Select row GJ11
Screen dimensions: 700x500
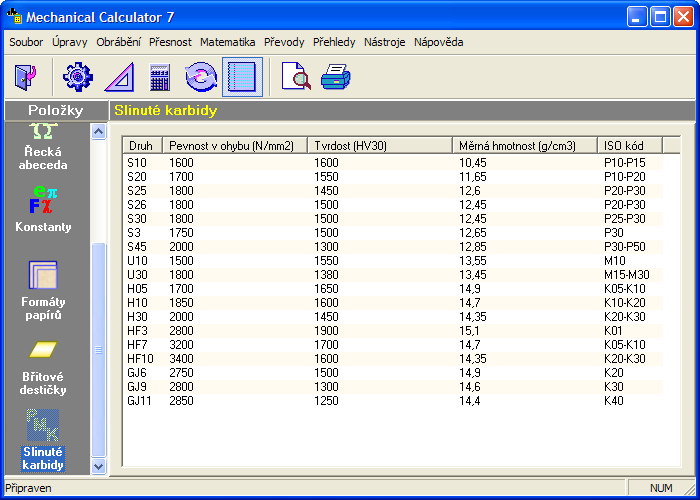tap(393, 400)
